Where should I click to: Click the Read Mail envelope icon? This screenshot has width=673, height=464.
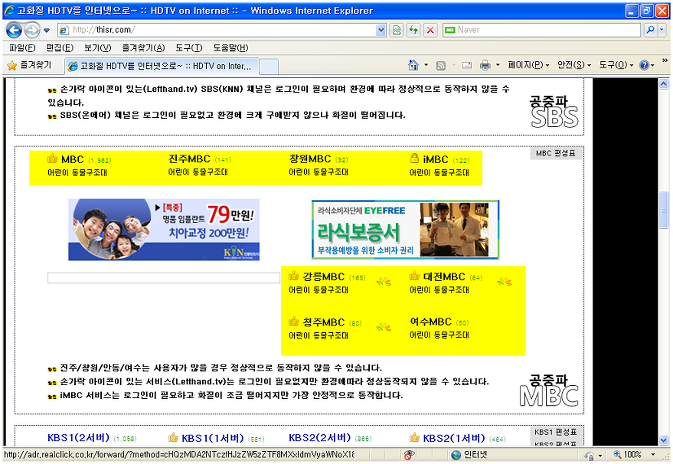click(x=467, y=65)
